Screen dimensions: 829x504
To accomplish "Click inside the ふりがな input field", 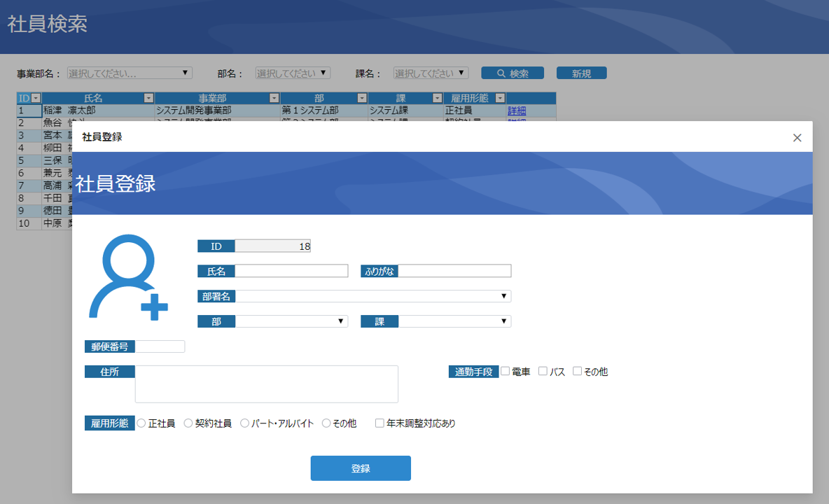I will pyautogui.click(x=455, y=270).
